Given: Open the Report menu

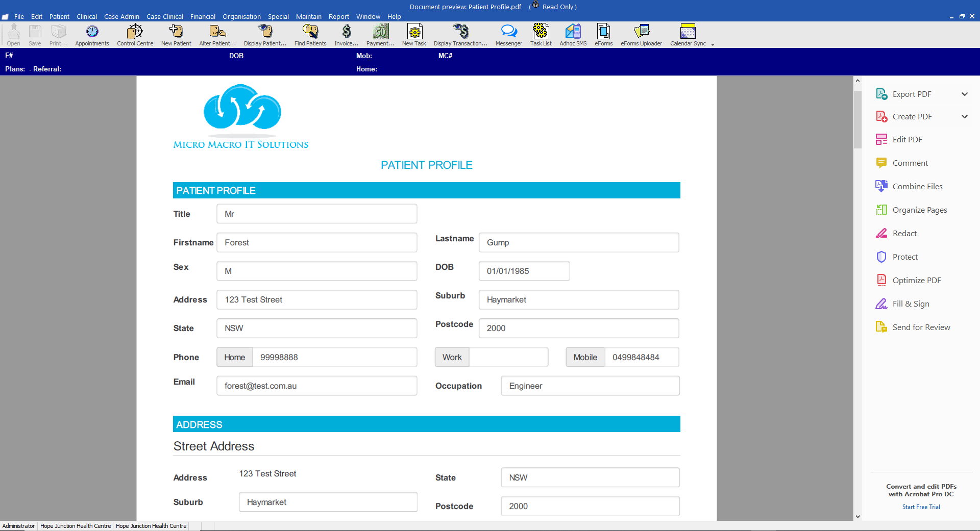Looking at the screenshot, I should click(339, 16).
